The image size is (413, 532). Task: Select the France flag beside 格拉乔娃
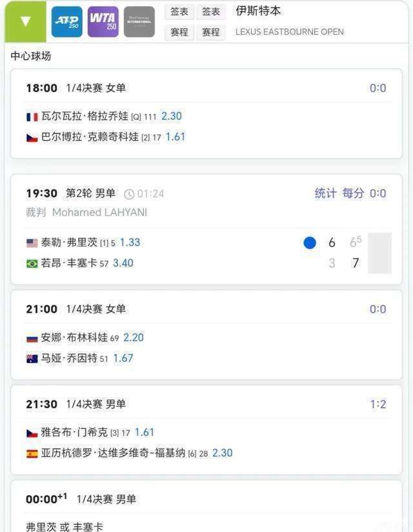click(32, 117)
